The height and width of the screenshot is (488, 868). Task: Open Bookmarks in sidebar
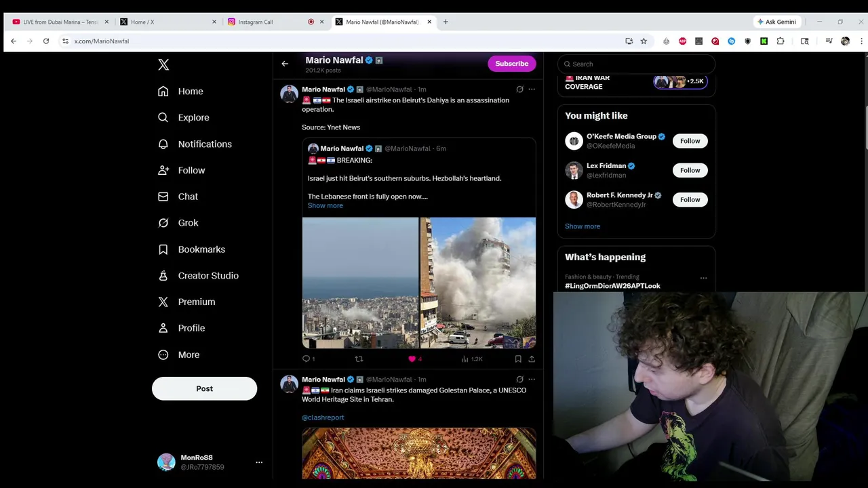click(x=191, y=249)
